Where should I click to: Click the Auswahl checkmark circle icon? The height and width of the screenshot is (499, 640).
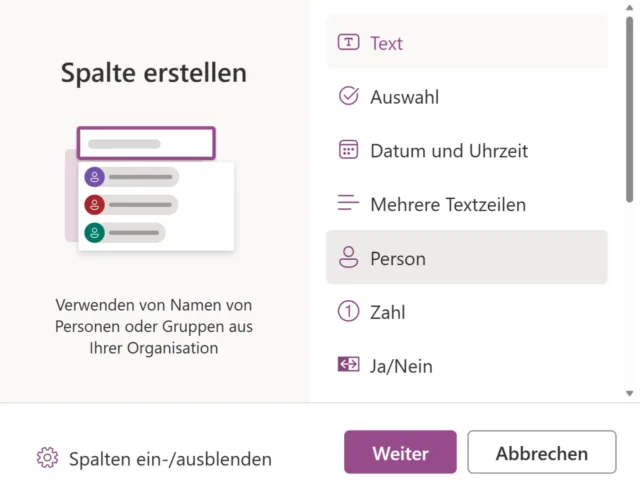(x=348, y=97)
